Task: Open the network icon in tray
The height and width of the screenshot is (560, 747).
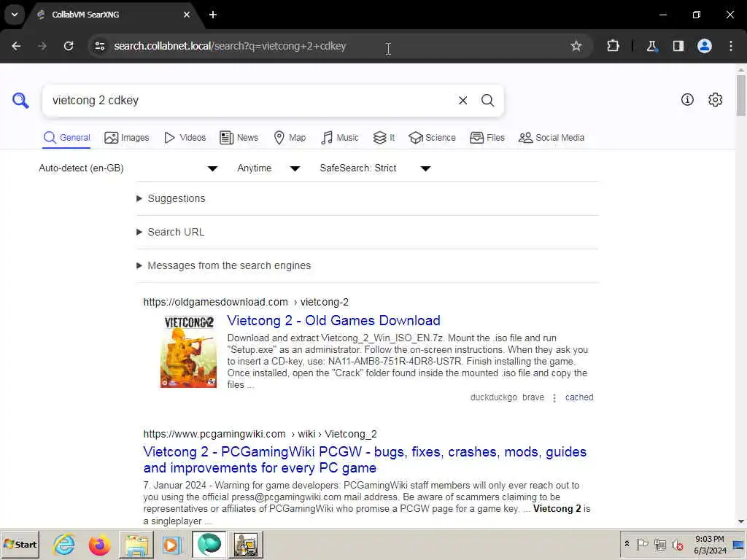Action: 659,544
